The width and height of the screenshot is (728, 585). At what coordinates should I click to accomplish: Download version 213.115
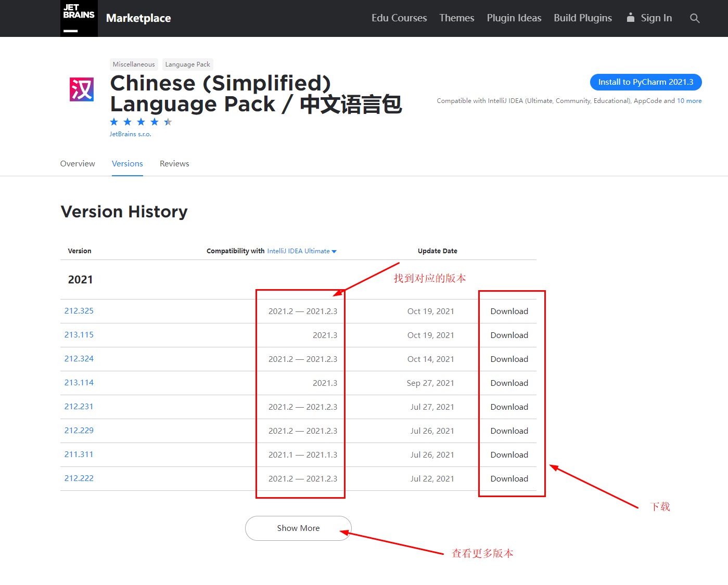click(x=509, y=335)
